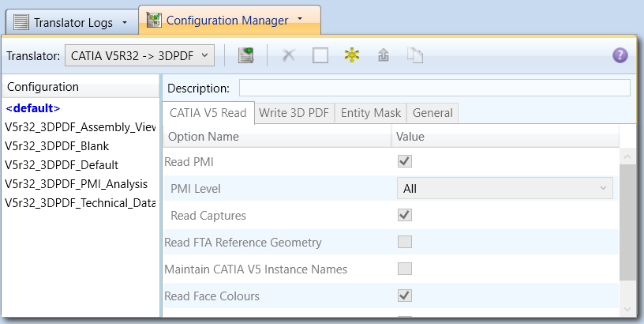Screen dimensions: 644x324
Task: Expand the Translator Logs tab arrow
Action: 125,23
